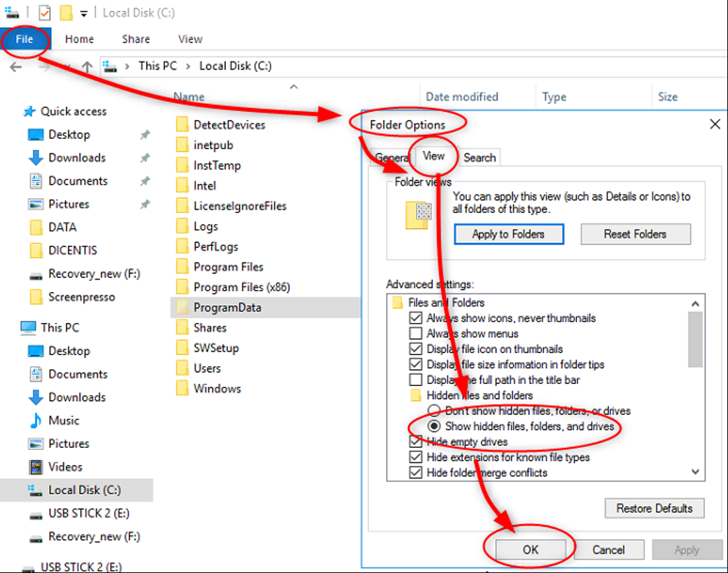Close the Folder Options dialog
Viewport: 728px width, 573px height.
[x=715, y=124]
